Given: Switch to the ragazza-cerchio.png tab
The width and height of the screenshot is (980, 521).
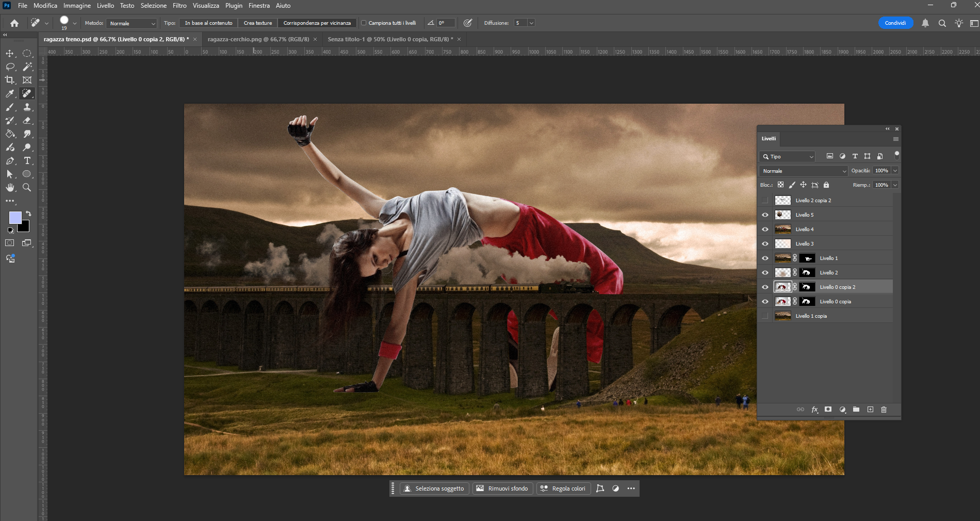Looking at the screenshot, I should [x=258, y=39].
